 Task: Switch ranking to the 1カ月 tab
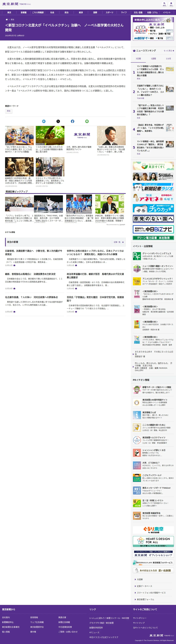pos(168,58)
